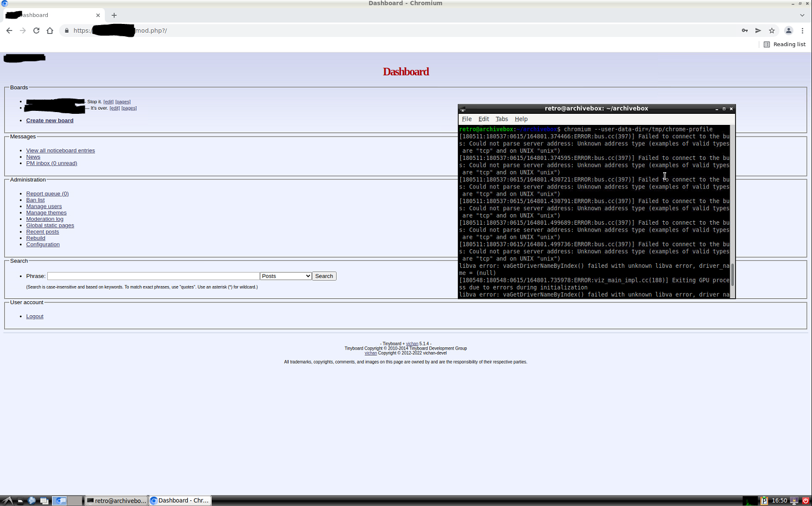Expand the Posts search type dropdown
This screenshot has height=506, width=812.
pos(286,276)
